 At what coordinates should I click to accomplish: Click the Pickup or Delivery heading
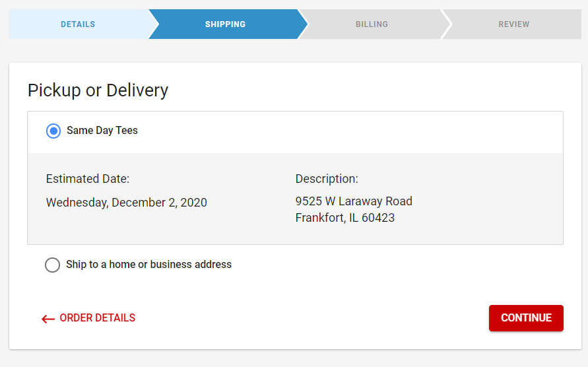coord(98,90)
